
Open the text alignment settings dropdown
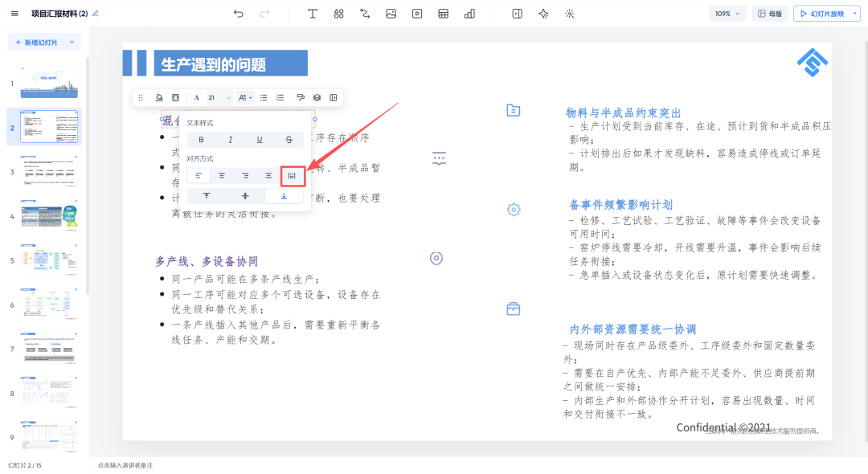pyautogui.click(x=244, y=98)
